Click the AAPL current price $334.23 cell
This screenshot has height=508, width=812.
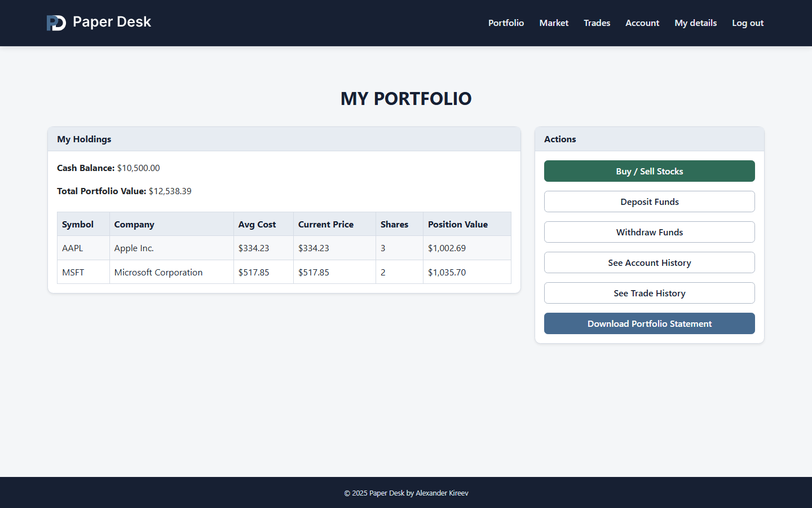pos(334,248)
